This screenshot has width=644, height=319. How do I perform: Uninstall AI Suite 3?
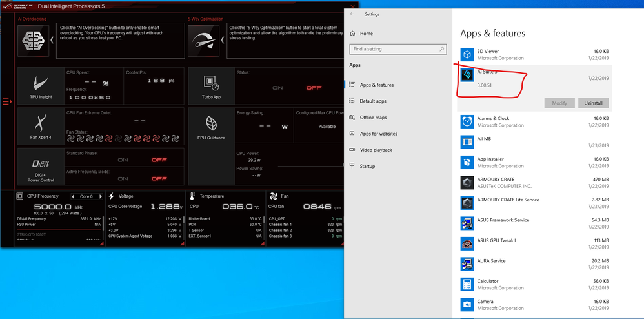593,103
